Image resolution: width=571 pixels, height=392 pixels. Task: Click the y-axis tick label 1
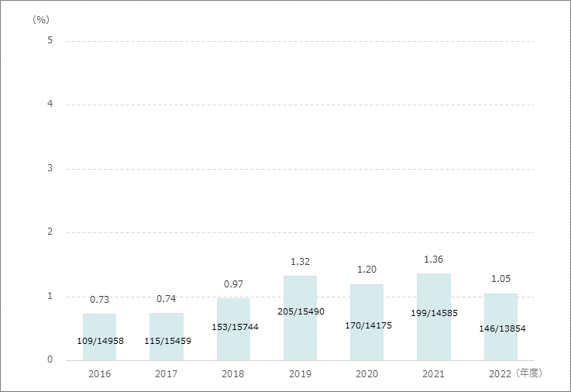[50, 296]
